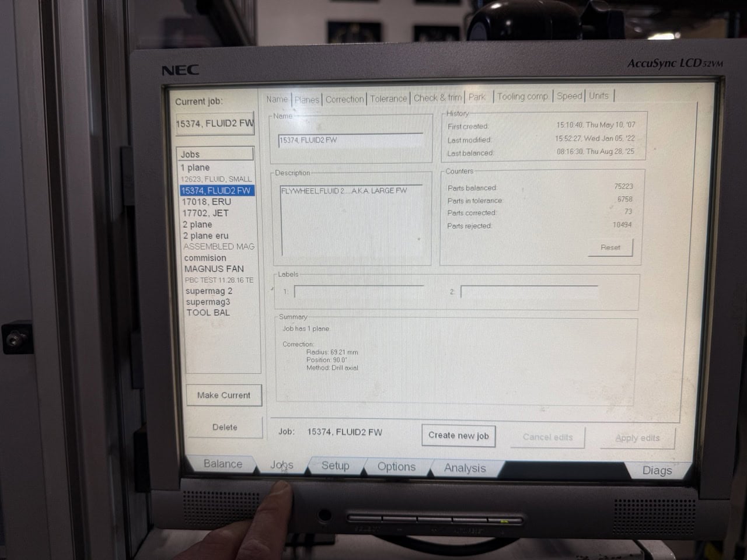Select the Planes sub-tab
Image resolution: width=747 pixels, height=560 pixels.
(x=306, y=100)
